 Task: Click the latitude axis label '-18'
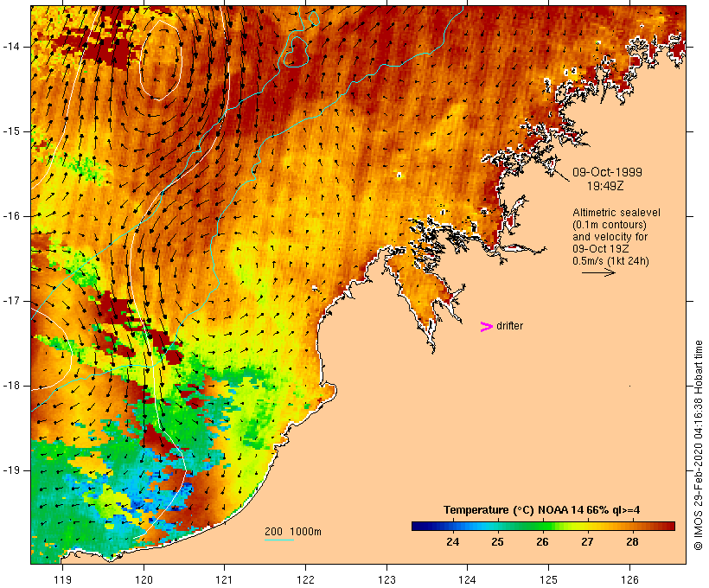(x=11, y=386)
